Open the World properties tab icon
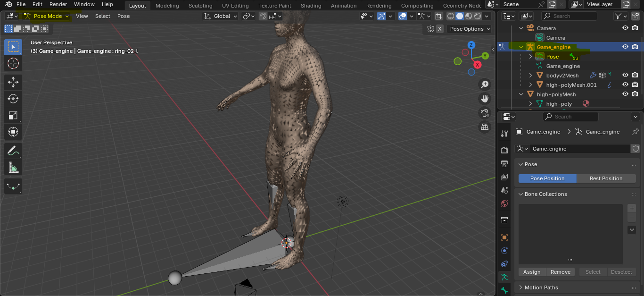Screen dimensions: 644x296 tap(504, 203)
